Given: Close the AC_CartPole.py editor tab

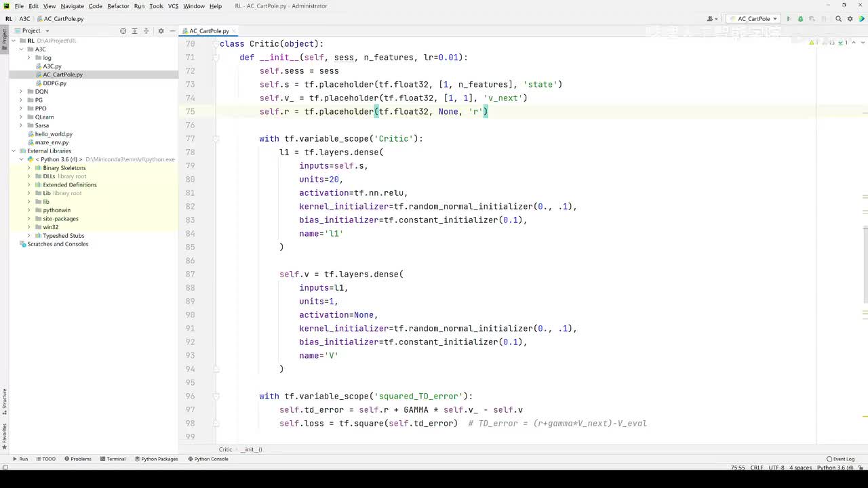Looking at the screenshot, I should click(x=233, y=31).
